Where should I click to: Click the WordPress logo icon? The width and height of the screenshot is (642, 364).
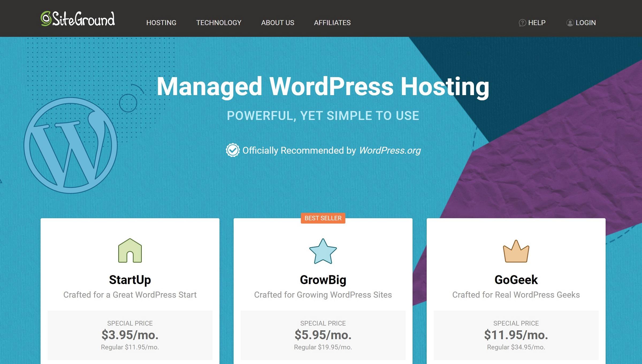(x=71, y=145)
